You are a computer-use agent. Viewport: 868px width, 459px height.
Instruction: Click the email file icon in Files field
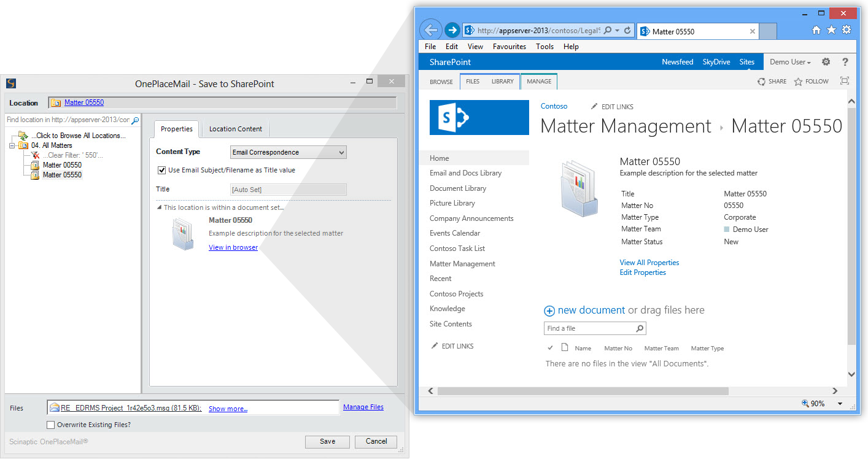pos(55,407)
